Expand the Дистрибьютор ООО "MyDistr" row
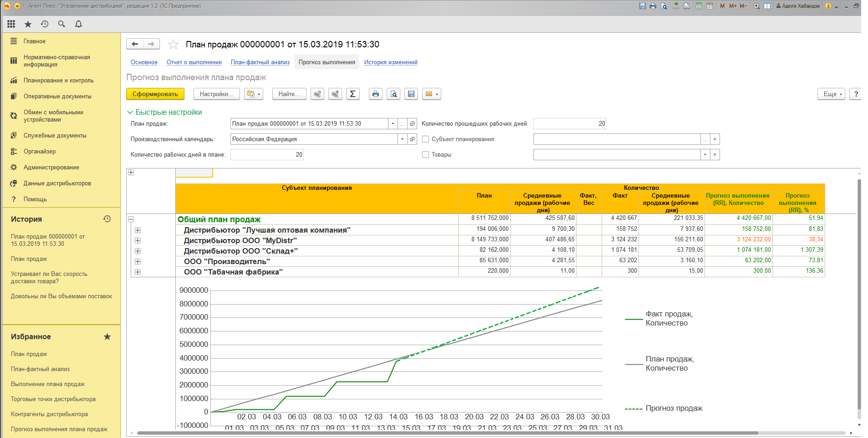868x438 pixels. click(138, 240)
